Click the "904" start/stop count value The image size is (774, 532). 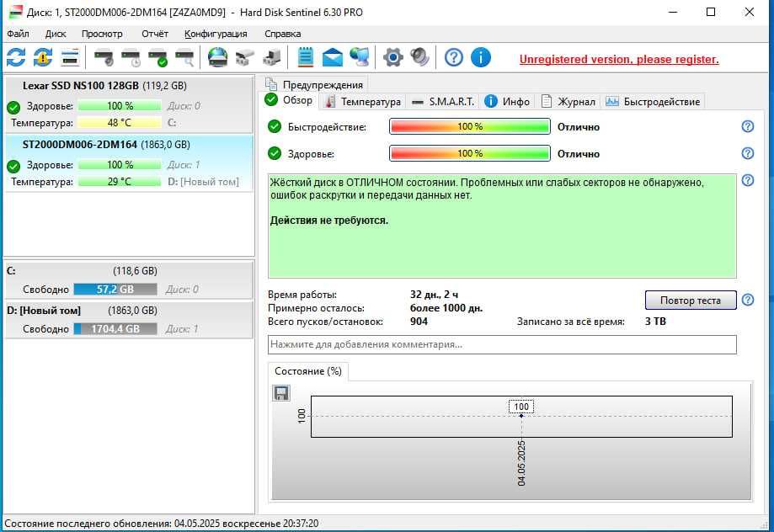419,322
